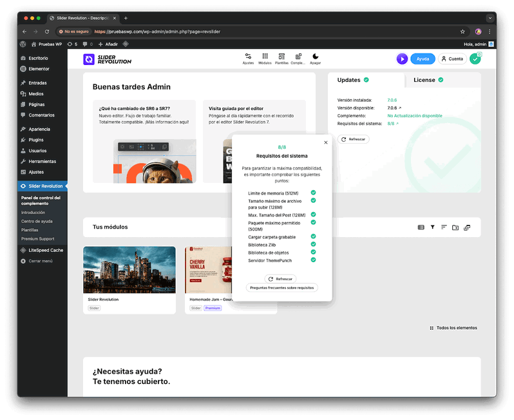Viewport: 514px width, 420px height.
Task: Click the purple play tutorial button
Action: tap(402, 59)
